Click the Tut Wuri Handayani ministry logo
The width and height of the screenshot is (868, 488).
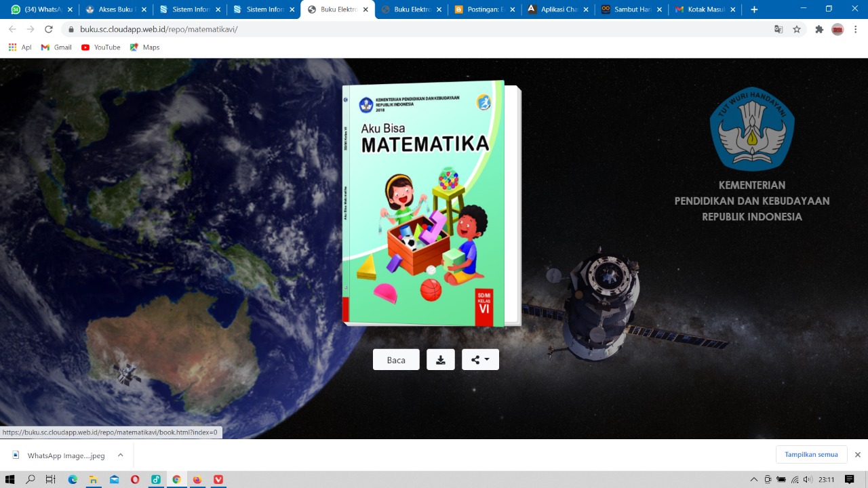click(752, 128)
